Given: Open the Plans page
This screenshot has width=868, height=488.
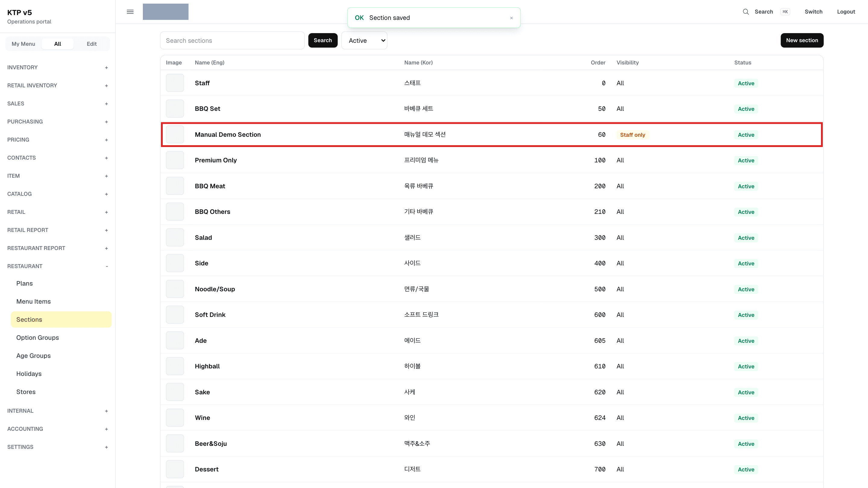Looking at the screenshot, I should coord(61,283).
